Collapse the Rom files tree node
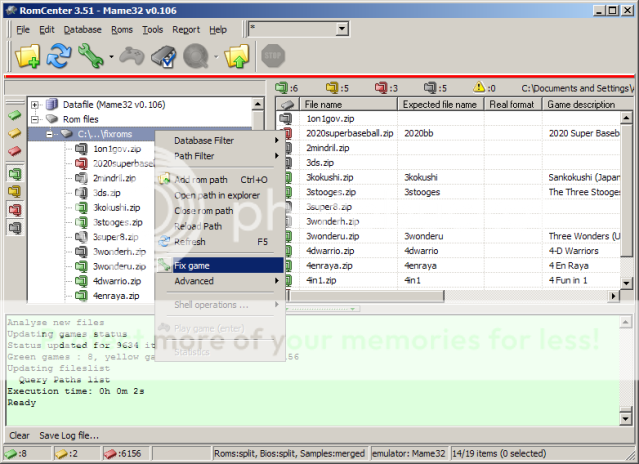The image size is (639, 464). 36,118
